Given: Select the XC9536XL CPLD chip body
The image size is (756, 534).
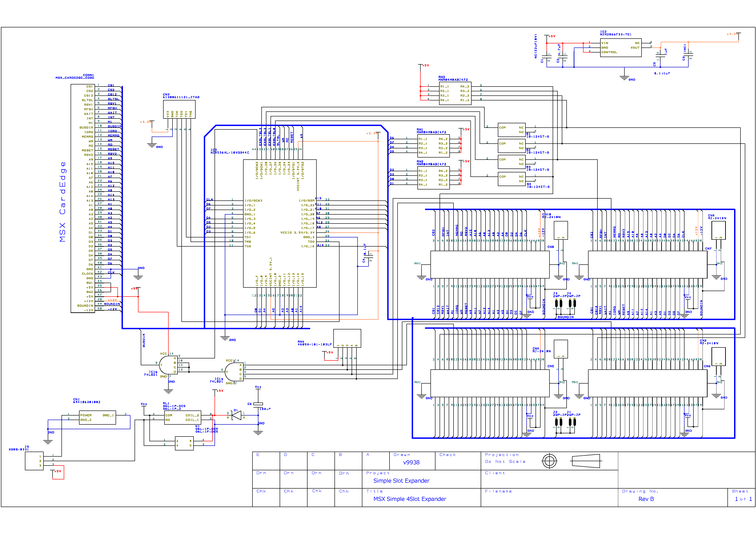Looking at the screenshot, I should point(280,224).
